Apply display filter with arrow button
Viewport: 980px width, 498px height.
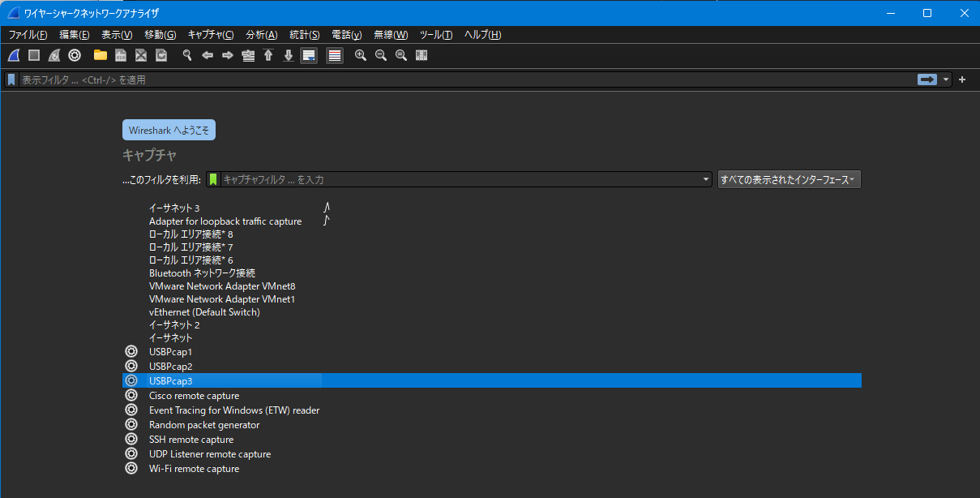tap(927, 79)
